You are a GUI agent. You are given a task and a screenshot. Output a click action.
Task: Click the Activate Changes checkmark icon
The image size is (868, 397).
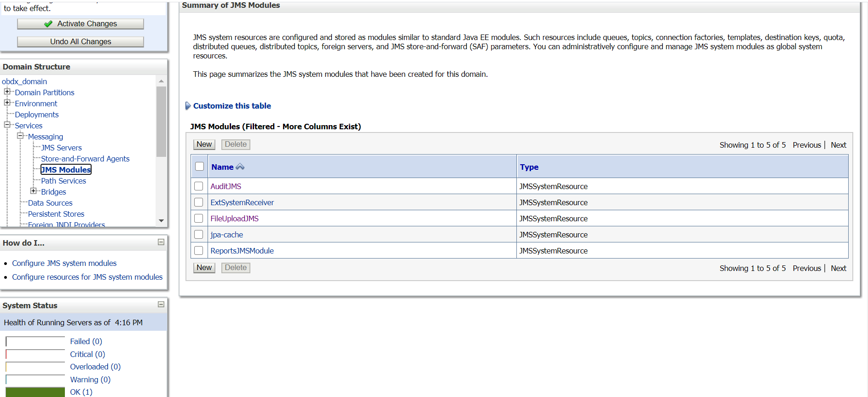tap(48, 24)
